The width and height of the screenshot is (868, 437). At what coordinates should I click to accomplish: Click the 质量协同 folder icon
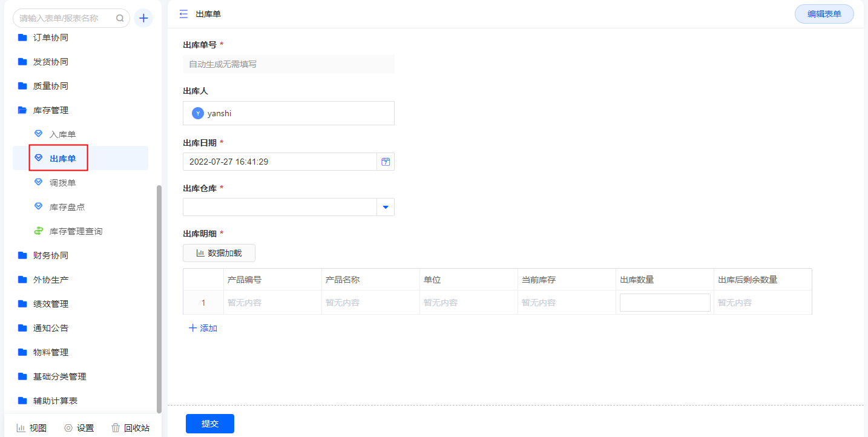pyautogui.click(x=22, y=86)
